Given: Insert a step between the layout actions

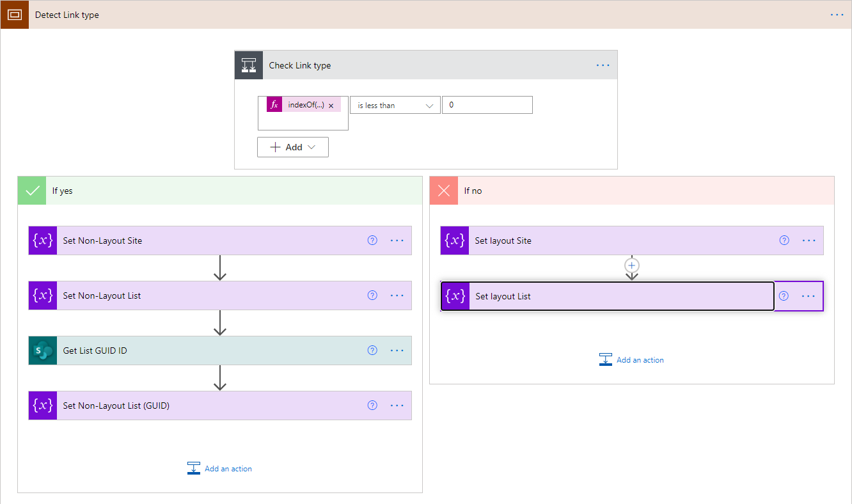Looking at the screenshot, I should point(632,265).
